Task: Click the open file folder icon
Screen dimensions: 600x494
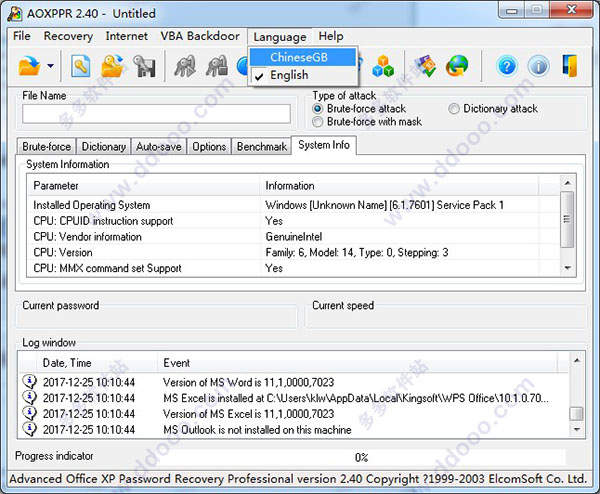Action: 29,66
